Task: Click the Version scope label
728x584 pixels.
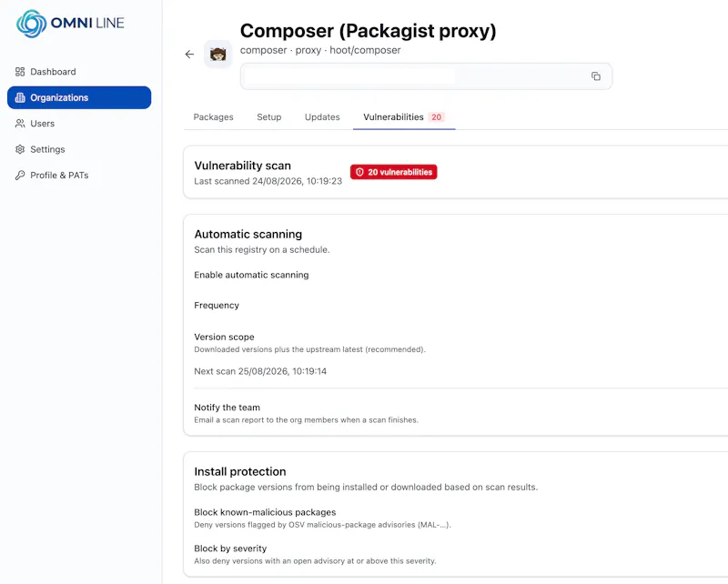Action: click(x=224, y=337)
